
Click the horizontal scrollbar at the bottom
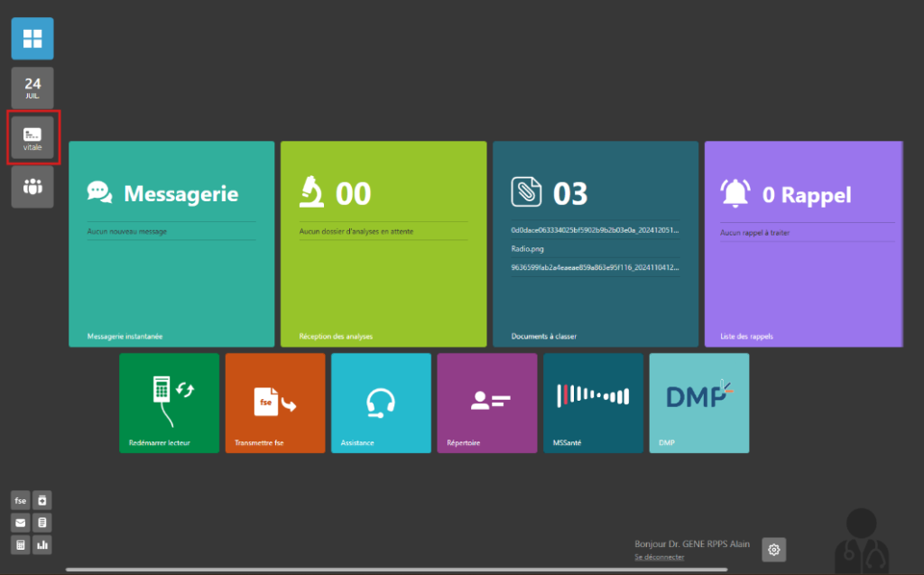pos(397,570)
